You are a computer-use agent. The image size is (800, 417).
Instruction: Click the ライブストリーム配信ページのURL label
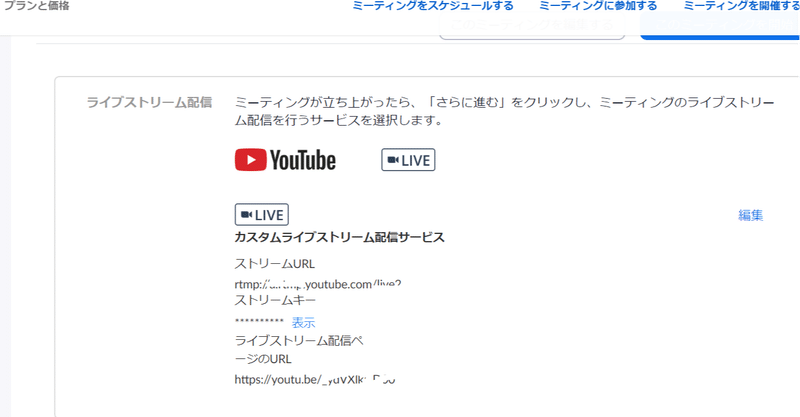click(x=298, y=350)
